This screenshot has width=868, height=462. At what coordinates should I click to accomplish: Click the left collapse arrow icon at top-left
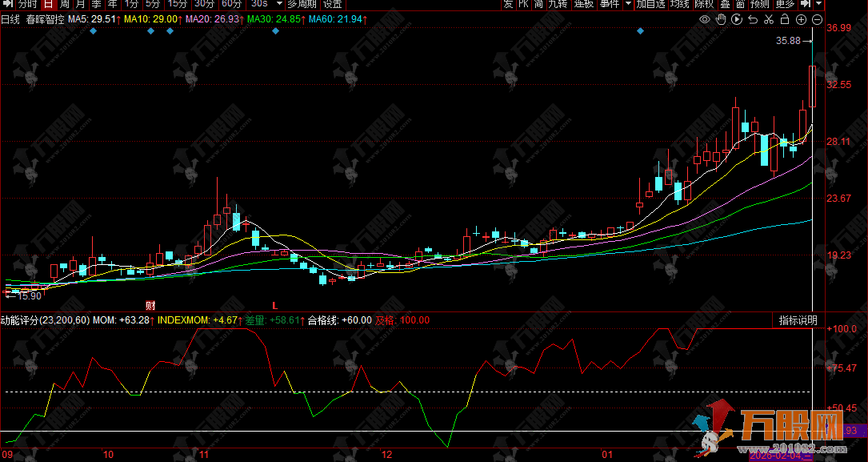tap(7, 4)
